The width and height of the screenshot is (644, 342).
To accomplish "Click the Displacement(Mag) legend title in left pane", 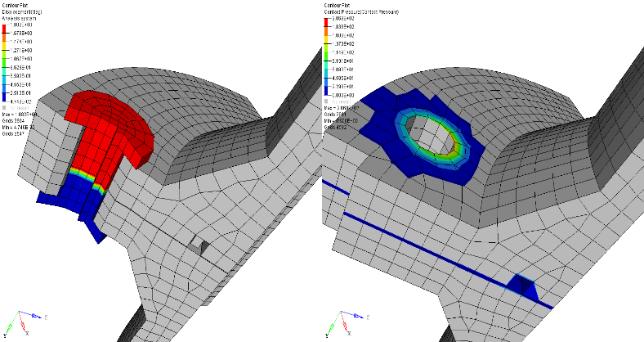I will 22,12.
